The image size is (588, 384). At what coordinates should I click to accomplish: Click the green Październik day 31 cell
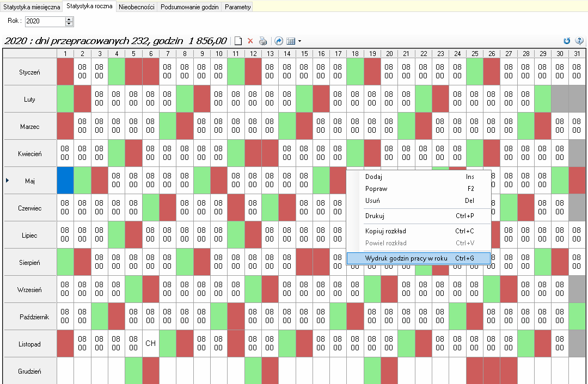[x=577, y=317]
